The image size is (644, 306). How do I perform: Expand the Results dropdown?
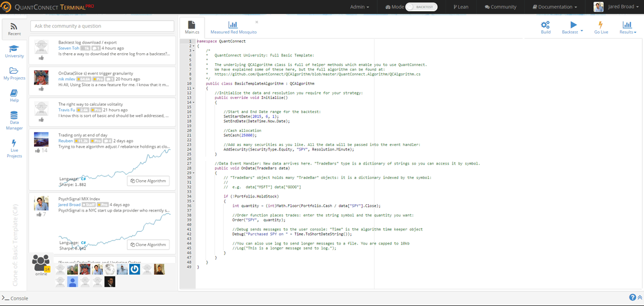pyautogui.click(x=627, y=28)
